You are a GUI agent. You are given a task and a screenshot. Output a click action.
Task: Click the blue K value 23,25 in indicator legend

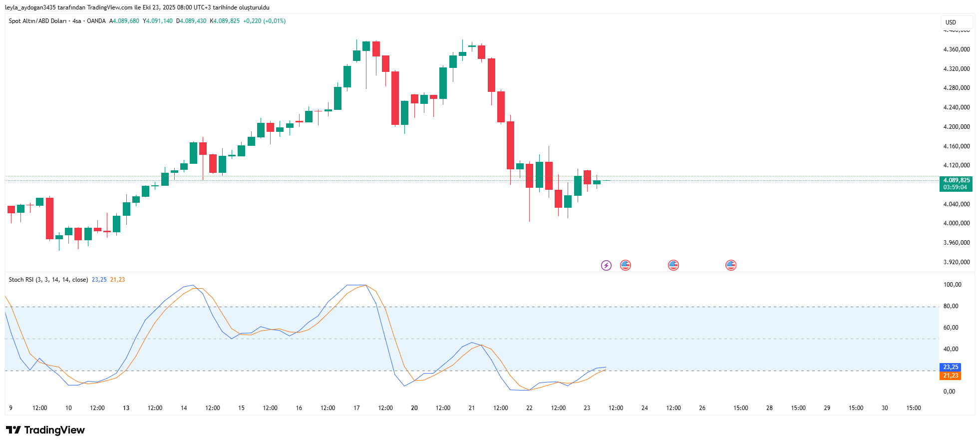point(99,280)
